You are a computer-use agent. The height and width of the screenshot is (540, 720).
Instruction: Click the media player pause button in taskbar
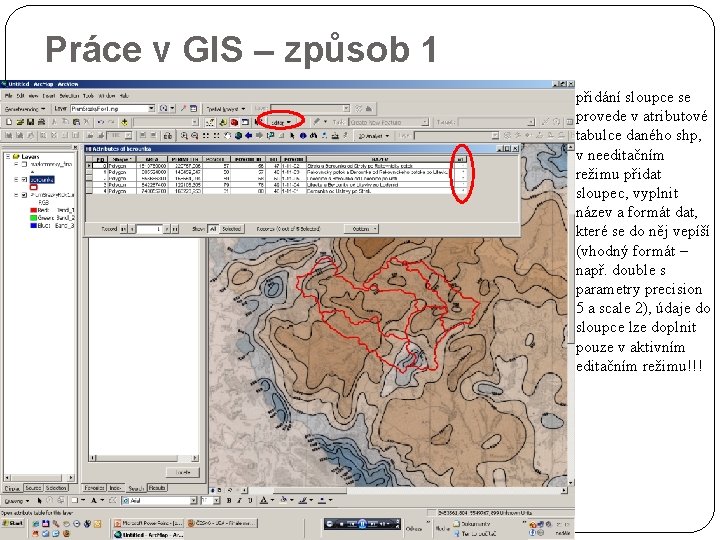pyautogui.click(x=362, y=524)
